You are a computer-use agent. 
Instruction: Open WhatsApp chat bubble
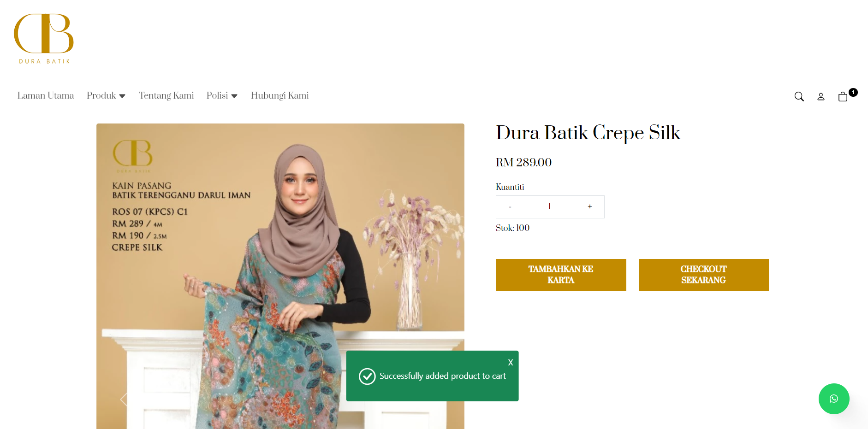(834, 399)
